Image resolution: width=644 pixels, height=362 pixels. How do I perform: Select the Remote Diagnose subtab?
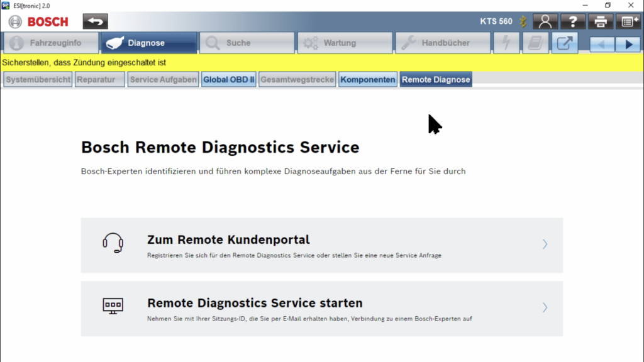[436, 80]
